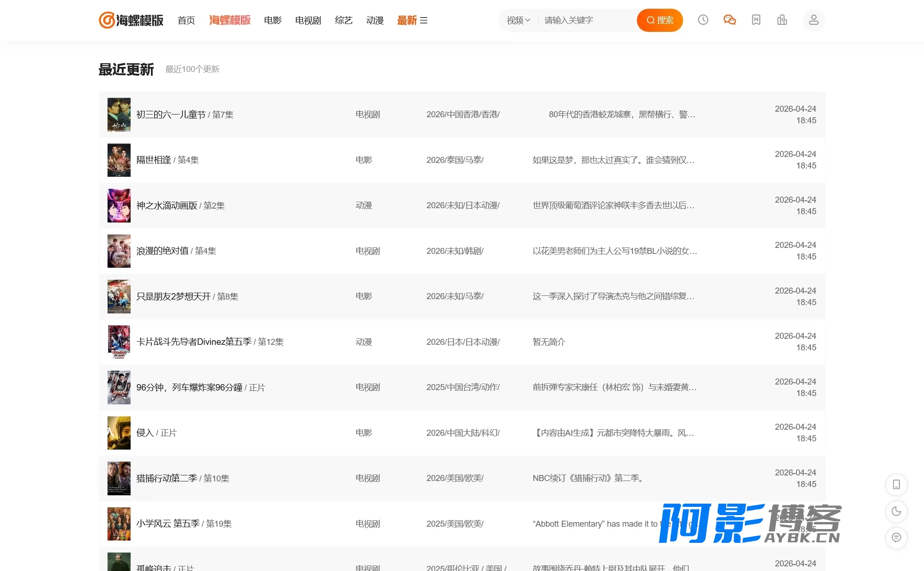
Task: Click the mobile phone floating icon
Action: [x=896, y=485]
